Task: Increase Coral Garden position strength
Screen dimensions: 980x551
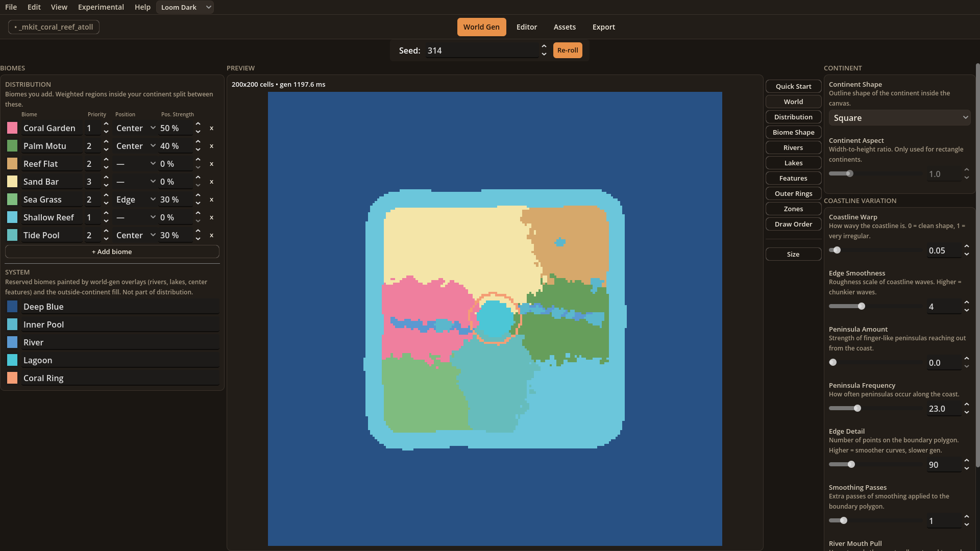Action: point(198,124)
